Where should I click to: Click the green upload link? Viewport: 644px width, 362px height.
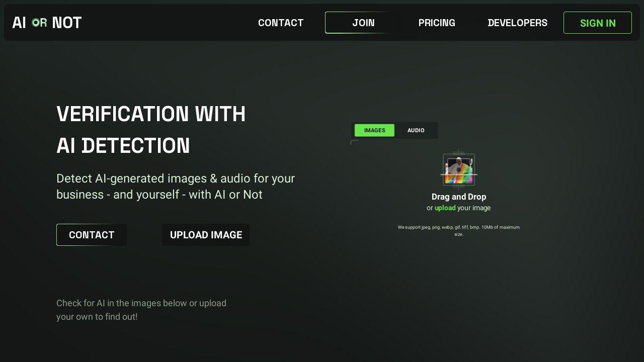[445, 208]
